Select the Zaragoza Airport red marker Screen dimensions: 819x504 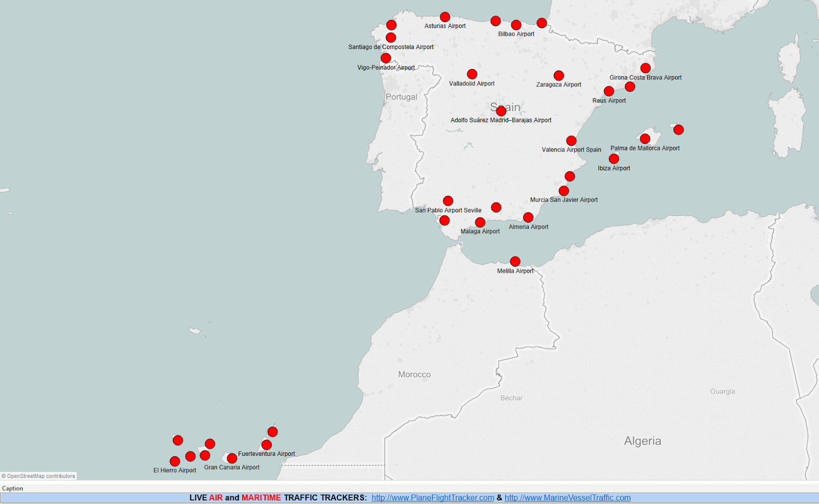click(x=558, y=76)
